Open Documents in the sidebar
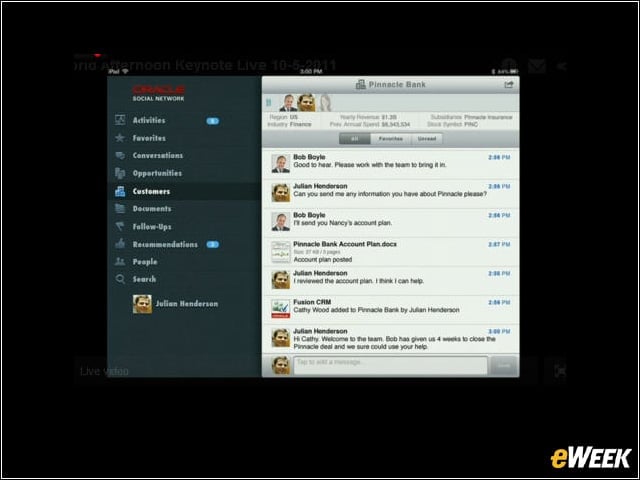Viewport: 640px width, 480px height. tap(152, 209)
